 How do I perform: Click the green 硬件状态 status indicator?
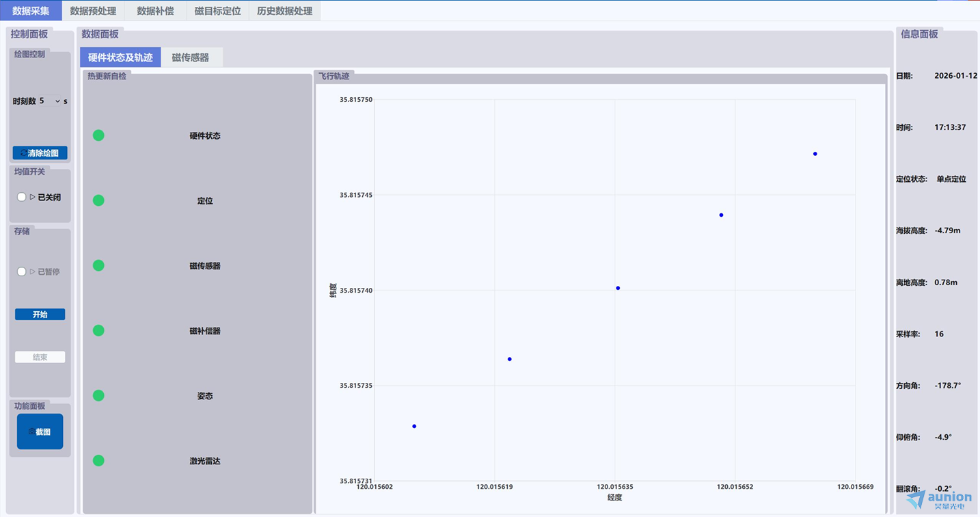click(x=98, y=135)
